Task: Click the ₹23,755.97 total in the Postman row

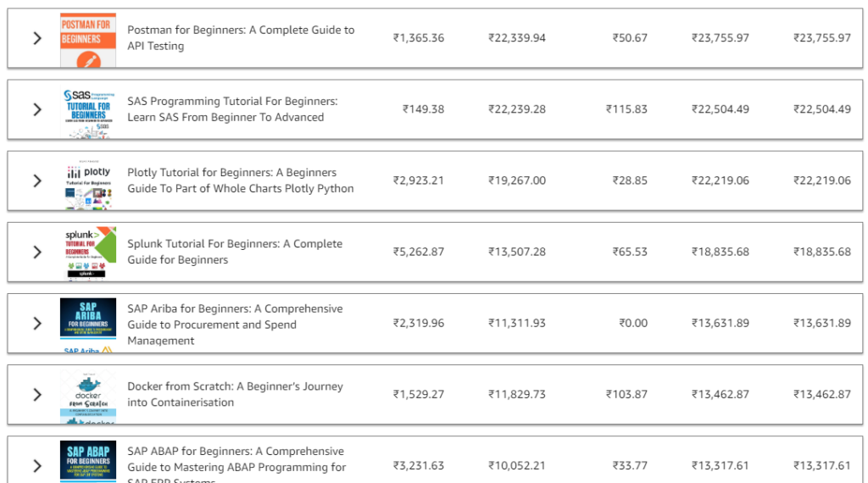Action: tap(821, 38)
